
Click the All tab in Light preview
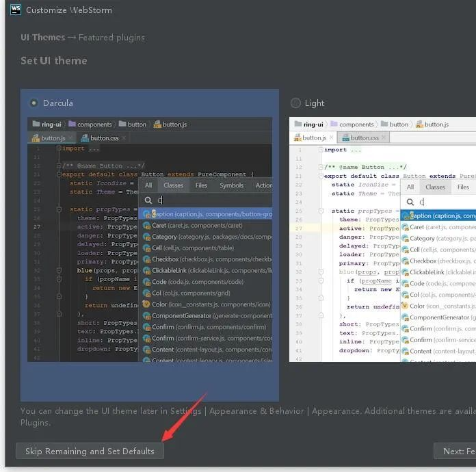click(410, 187)
